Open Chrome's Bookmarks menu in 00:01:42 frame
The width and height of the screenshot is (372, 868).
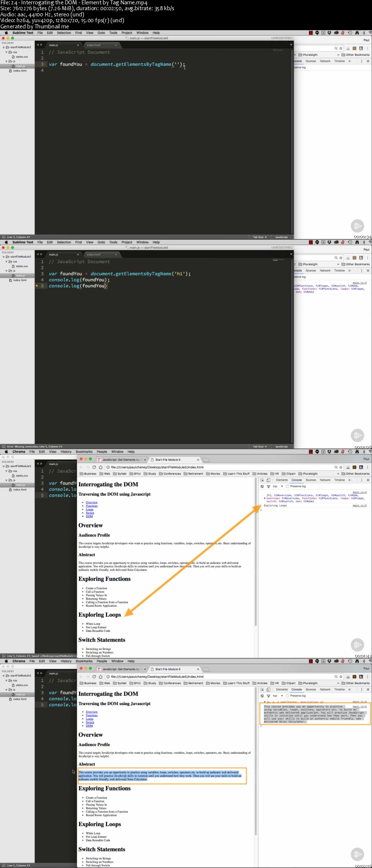tap(84, 452)
